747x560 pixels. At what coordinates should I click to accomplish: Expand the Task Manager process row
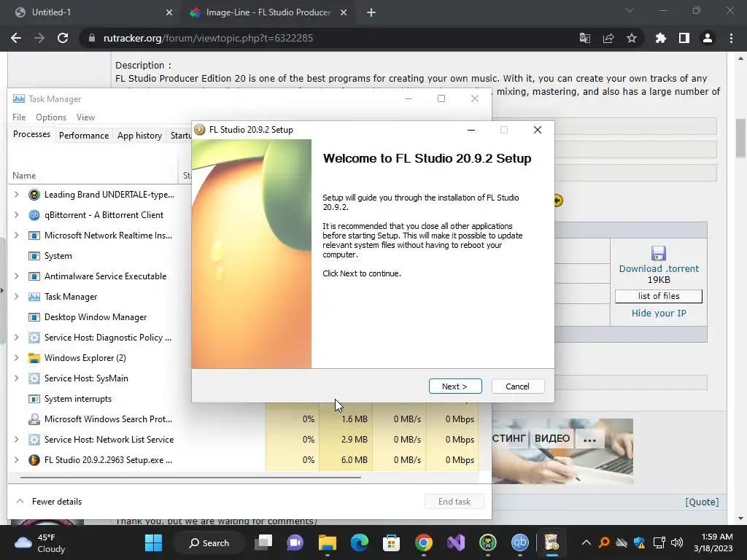click(17, 297)
